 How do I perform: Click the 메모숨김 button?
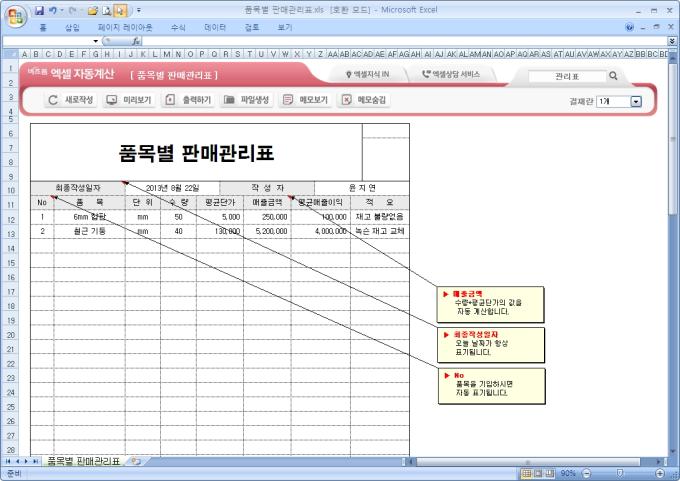coord(365,100)
